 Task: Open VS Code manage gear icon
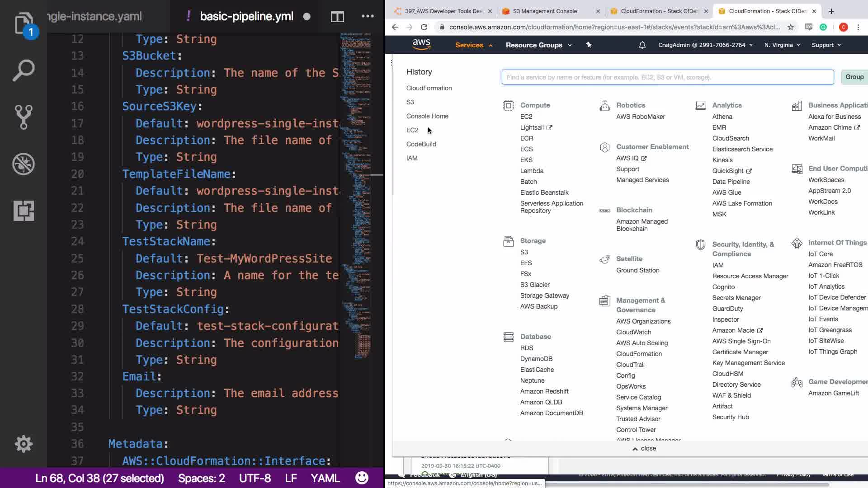tap(24, 444)
